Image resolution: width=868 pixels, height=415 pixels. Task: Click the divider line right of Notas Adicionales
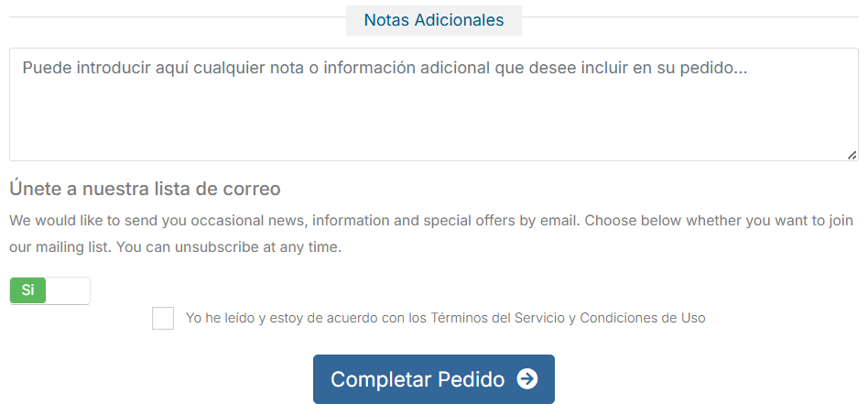(687, 17)
